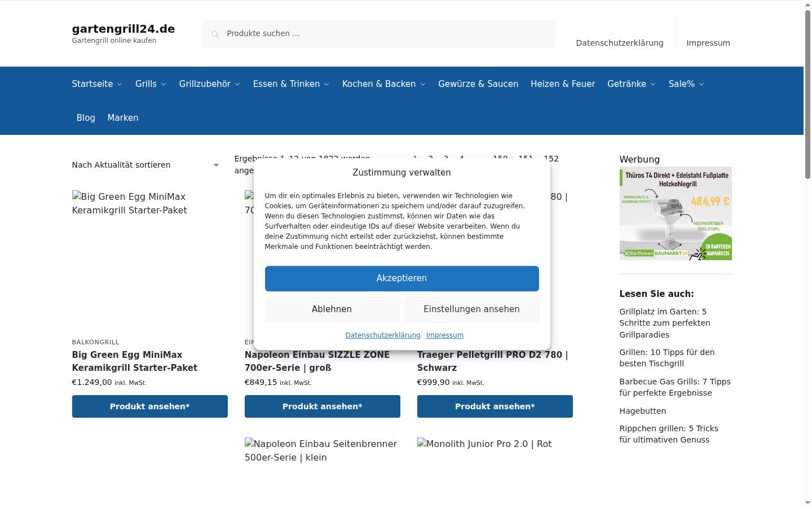
Task: Open Heizen & Feuer menu item
Action: 563,84
